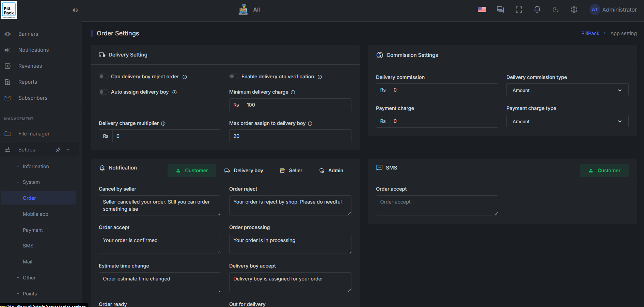The height and width of the screenshot is (307, 644).
Task: Open Delivery commission type dropdown
Action: point(567,90)
